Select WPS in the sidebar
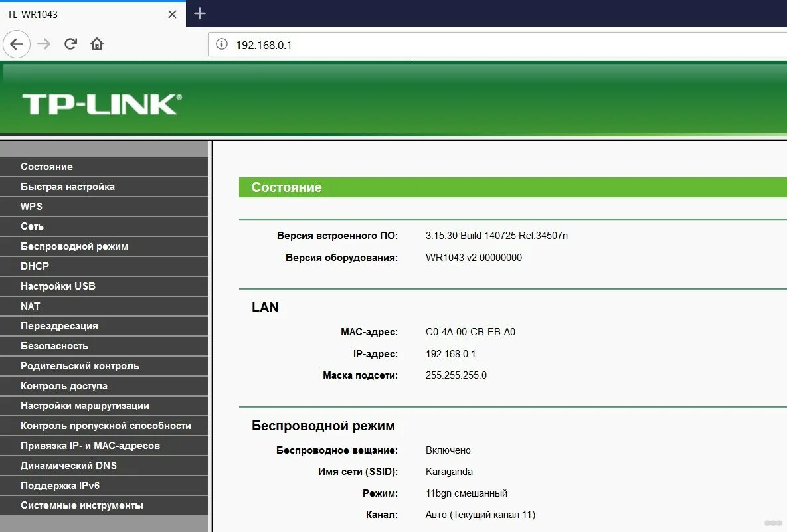This screenshot has width=787, height=532. point(104,207)
